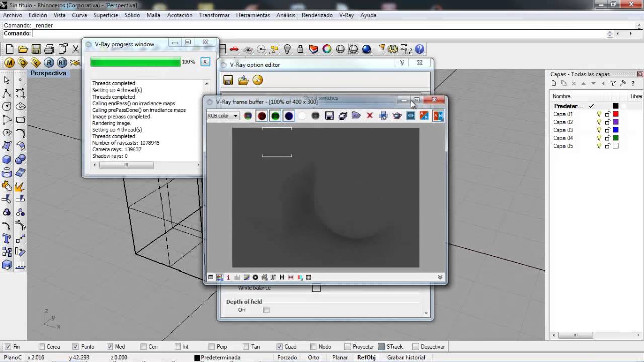
Task: Enable Depth of field On checkbox
Action: (x=266, y=310)
